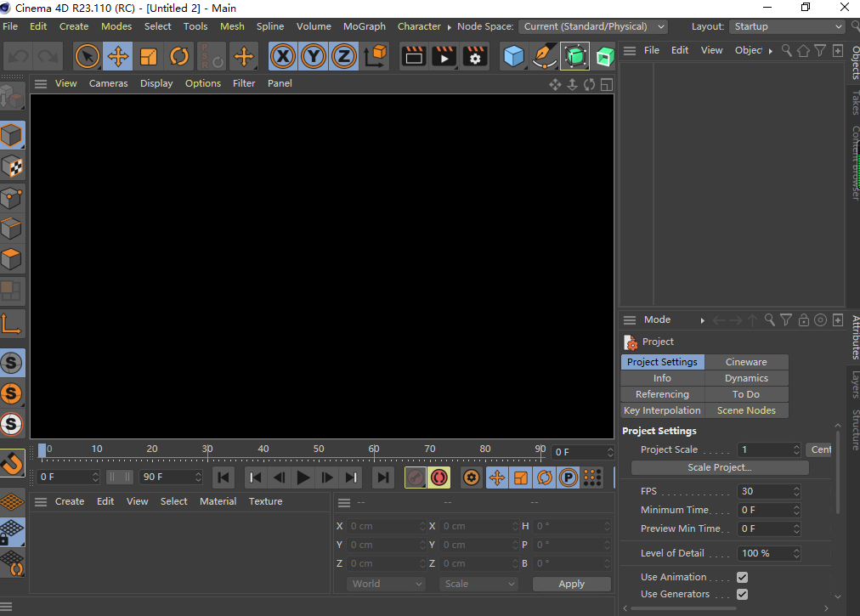Click the Scale Project button
860x616 pixels.
pyautogui.click(x=719, y=466)
